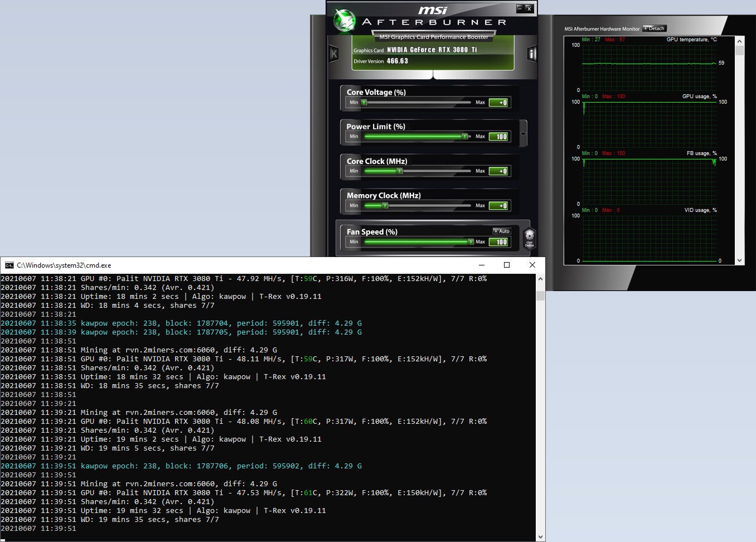The height and width of the screenshot is (542, 756).
Task: Expand the Power Limit options chevron
Action: click(522, 134)
